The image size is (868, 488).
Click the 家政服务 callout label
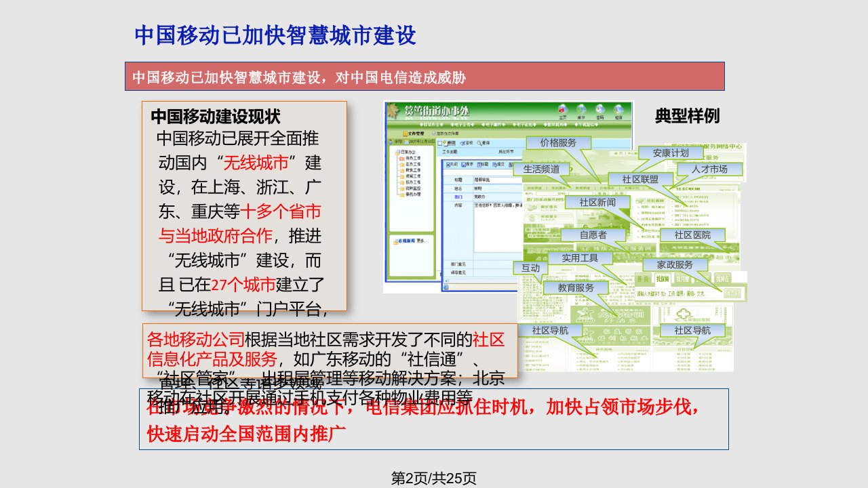click(675, 265)
